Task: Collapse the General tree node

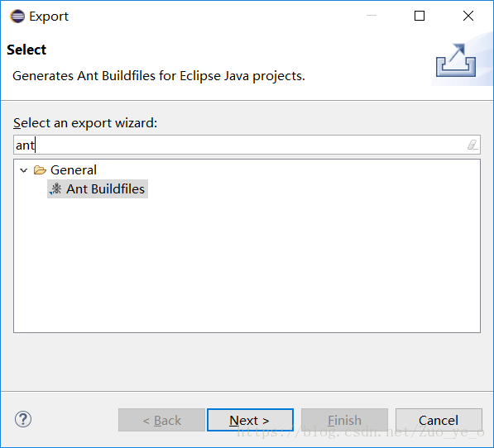Action: pos(24,170)
